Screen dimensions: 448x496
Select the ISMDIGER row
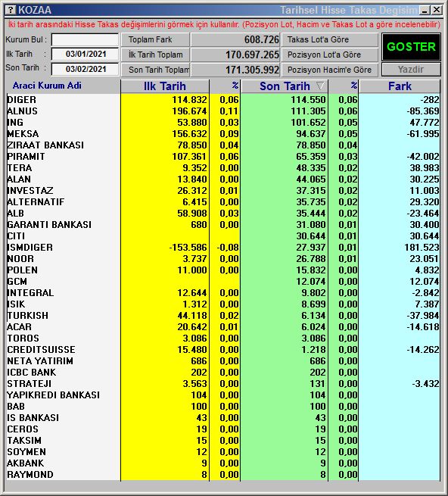(x=223, y=248)
